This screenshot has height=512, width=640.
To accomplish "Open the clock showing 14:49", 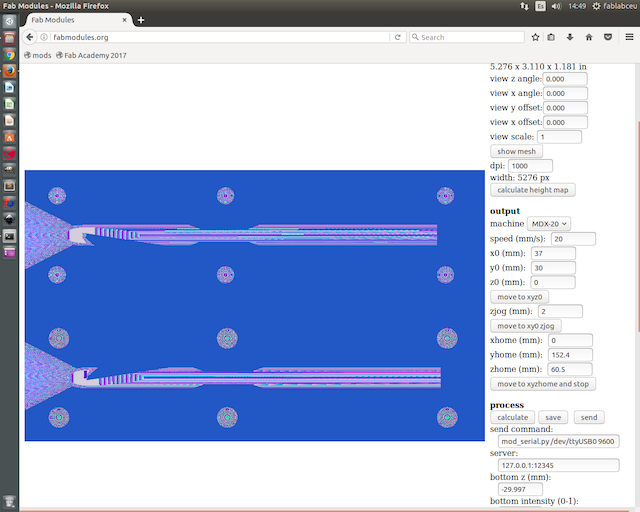I will click(577, 6).
